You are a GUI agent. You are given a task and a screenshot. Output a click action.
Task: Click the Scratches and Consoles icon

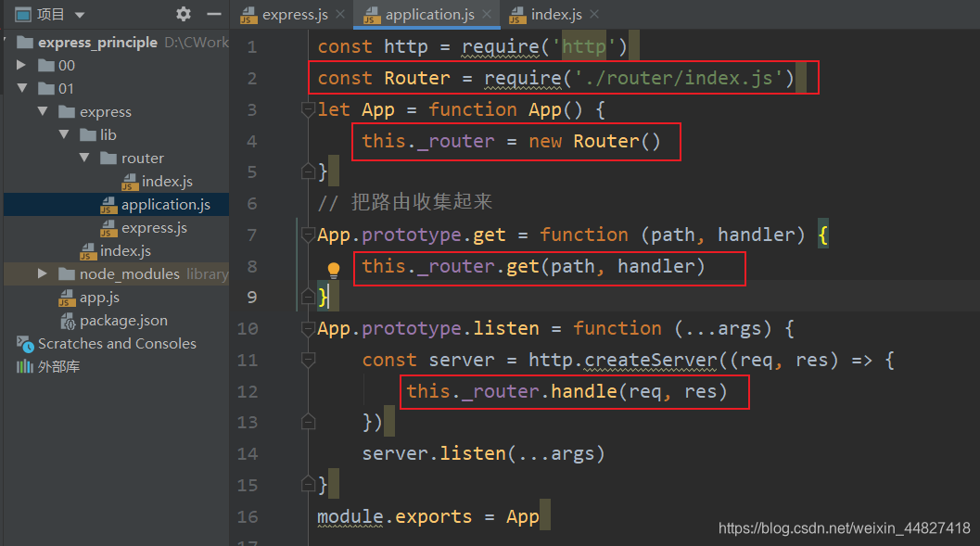coord(25,344)
